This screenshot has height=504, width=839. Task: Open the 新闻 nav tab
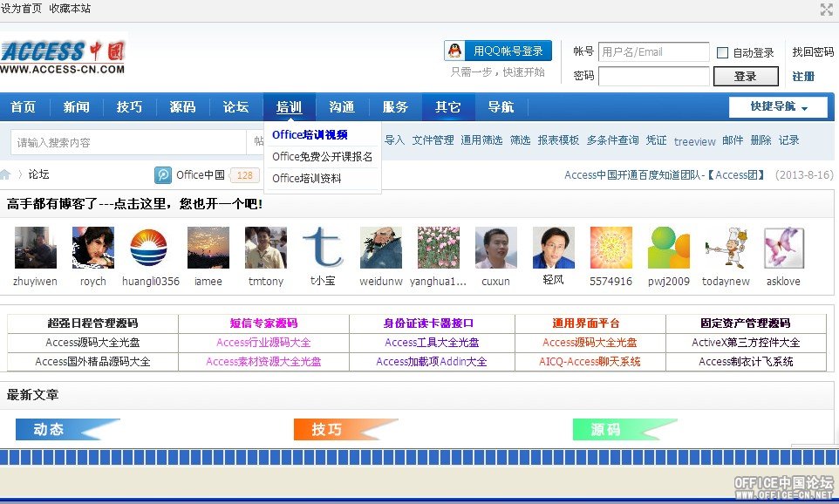coord(76,107)
